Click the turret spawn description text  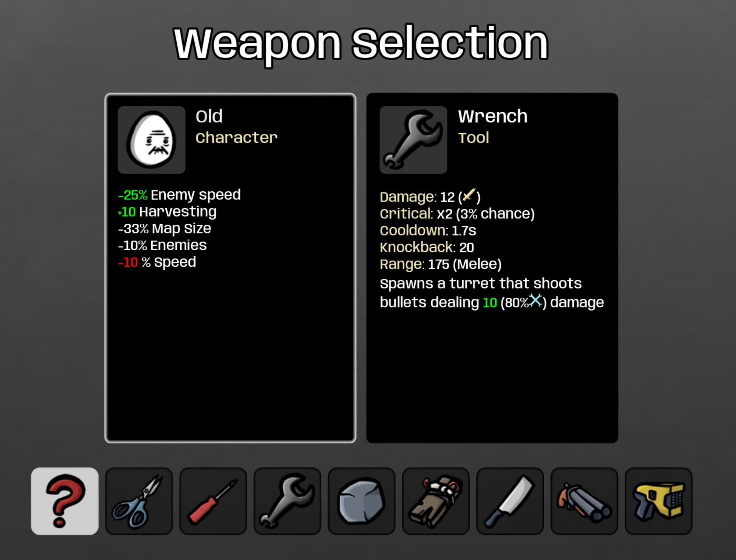[492, 293]
